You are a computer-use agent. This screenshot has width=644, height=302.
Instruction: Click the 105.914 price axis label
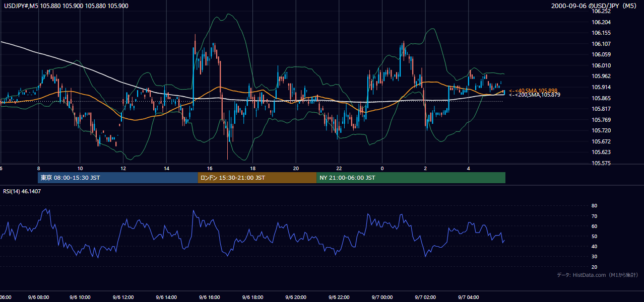(x=601, y=87)
